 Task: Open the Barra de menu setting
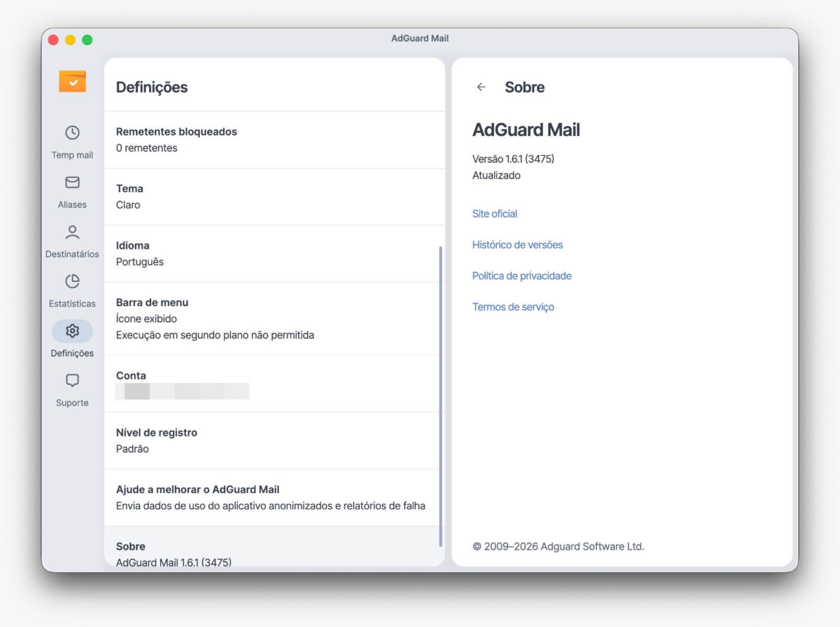click(x=275, y=319)
